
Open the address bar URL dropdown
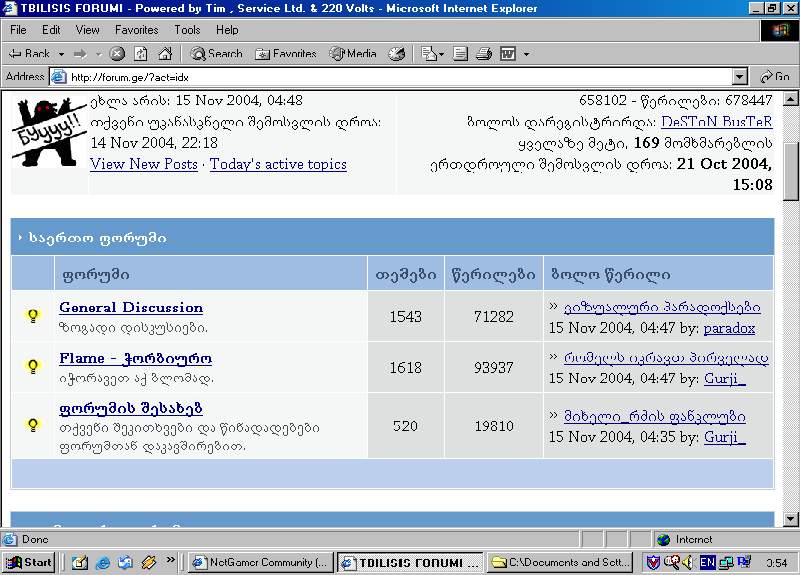[739, 77]
